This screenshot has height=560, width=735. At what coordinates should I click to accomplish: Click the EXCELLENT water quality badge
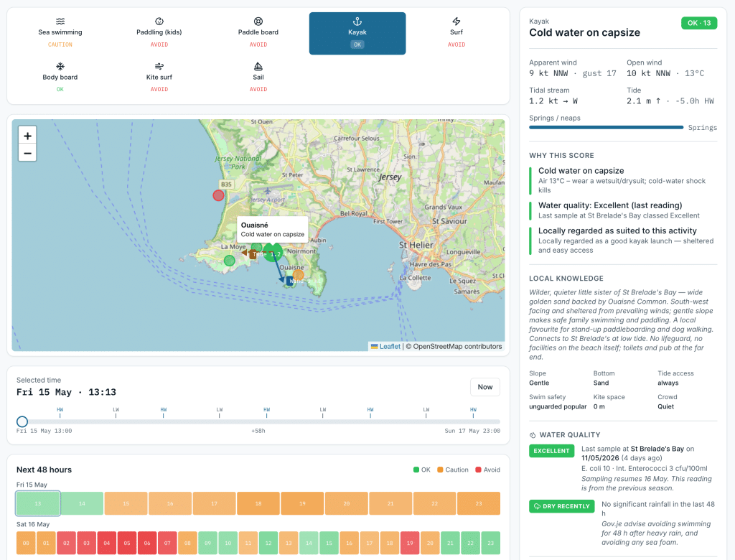[552, 451]
